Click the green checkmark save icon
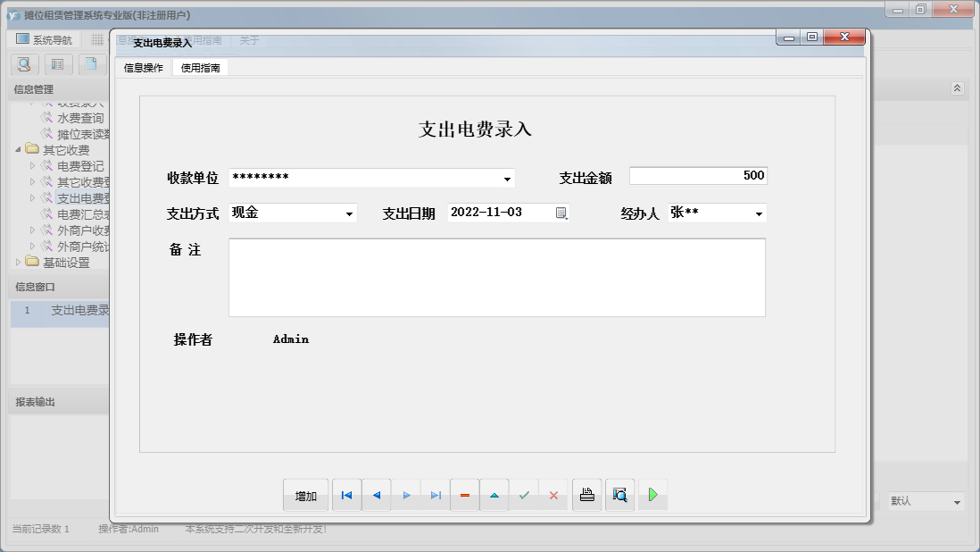The width and height of the screenshot is (980, 552). [x=525, y=494]
